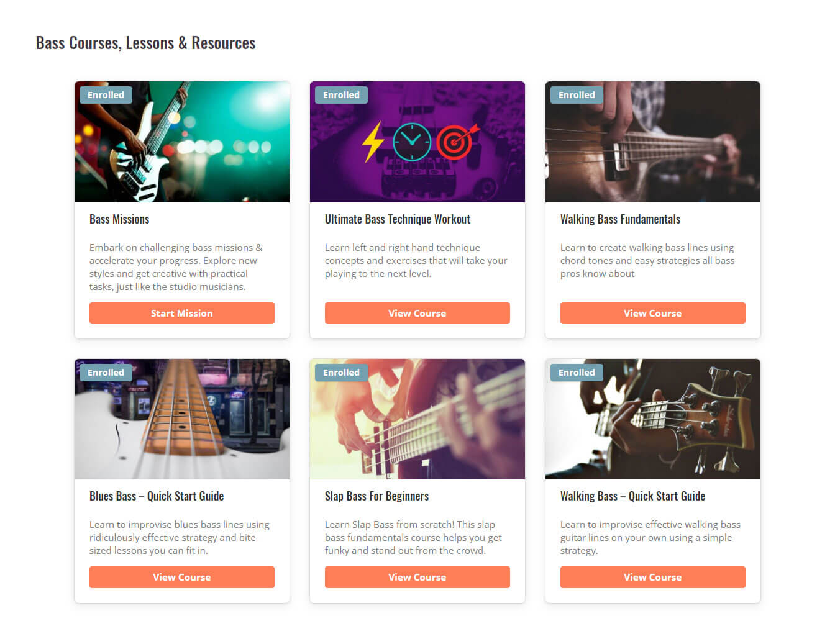Click the Enrolled badge on the Walking Bass Fundamentals card
This screenshot has height=644, width=835.
pos(577,95)
